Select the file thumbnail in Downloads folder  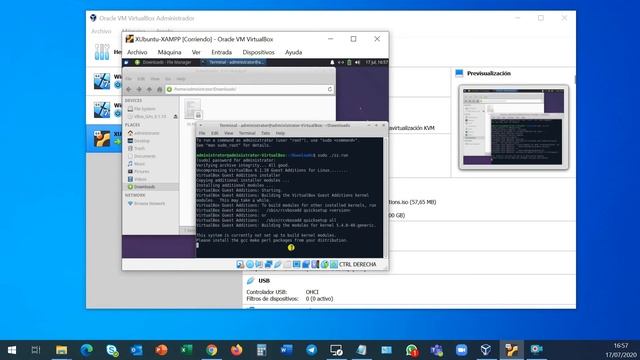pos(193,109)
